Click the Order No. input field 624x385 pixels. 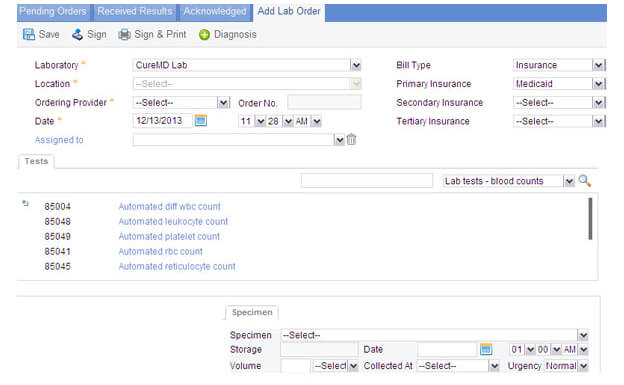coord(324,102)
